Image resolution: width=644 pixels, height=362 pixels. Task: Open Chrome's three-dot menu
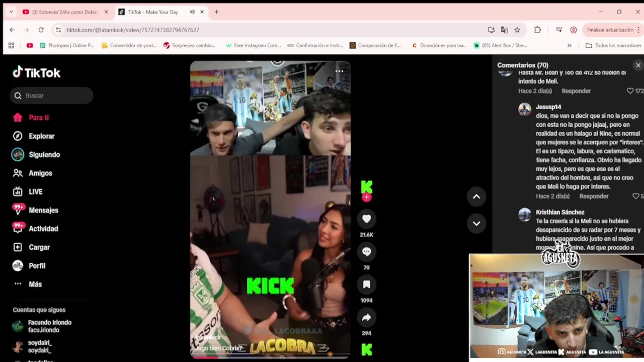[x=638, y=30]
